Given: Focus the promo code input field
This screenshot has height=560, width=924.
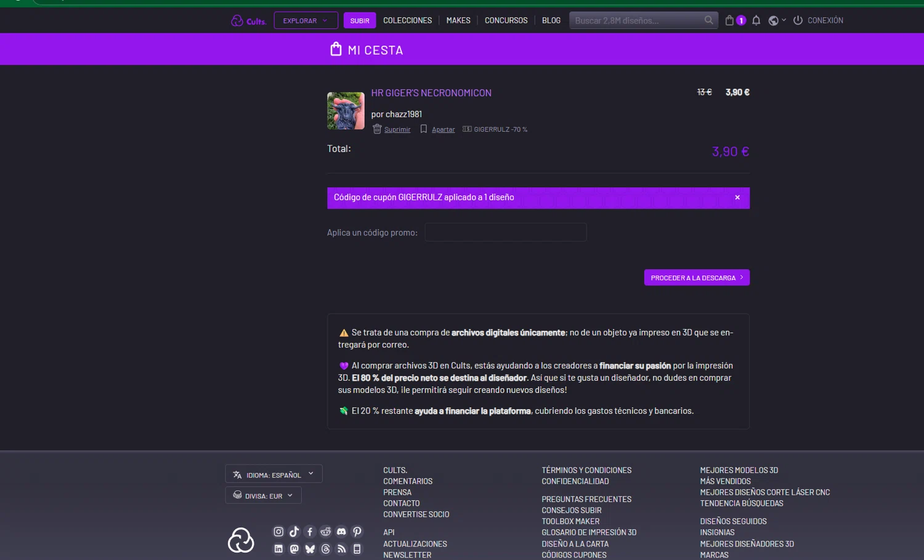Looking at the screenshot, I should [x=506, y=232].
